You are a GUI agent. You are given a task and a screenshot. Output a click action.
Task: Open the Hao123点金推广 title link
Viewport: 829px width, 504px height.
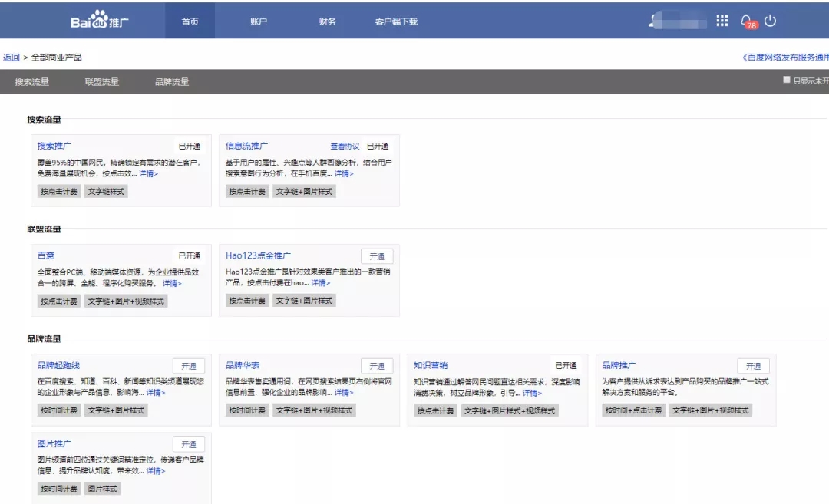point(258,255)
